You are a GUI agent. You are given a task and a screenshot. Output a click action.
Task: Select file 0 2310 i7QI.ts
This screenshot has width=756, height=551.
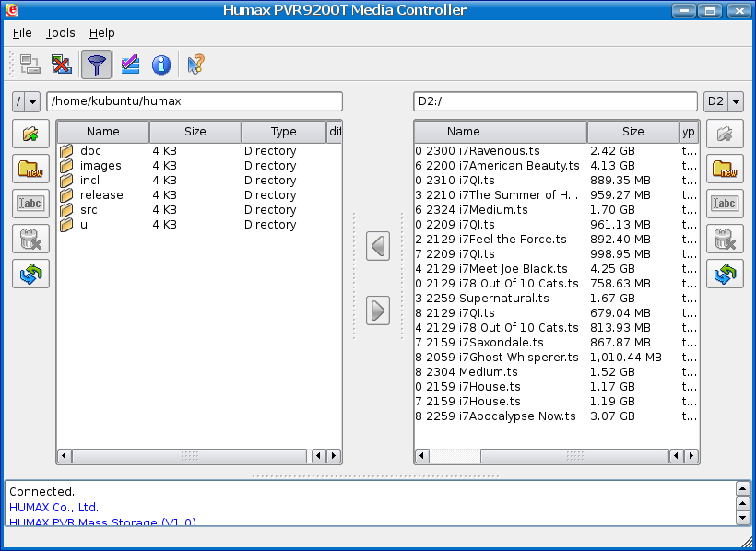tap(455, 181)
